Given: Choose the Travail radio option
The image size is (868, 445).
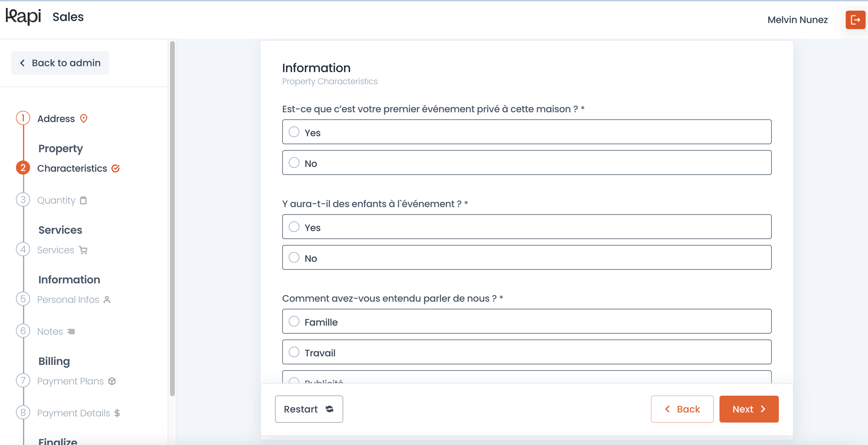Looking at the screenshot, I should (527, 352).
